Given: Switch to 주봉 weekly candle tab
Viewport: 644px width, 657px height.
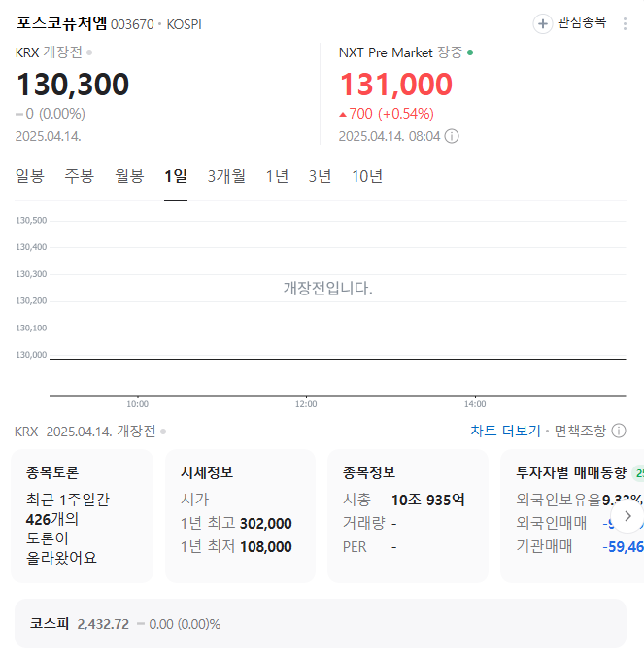Looking at the screenshot, I should coord(79,176).
